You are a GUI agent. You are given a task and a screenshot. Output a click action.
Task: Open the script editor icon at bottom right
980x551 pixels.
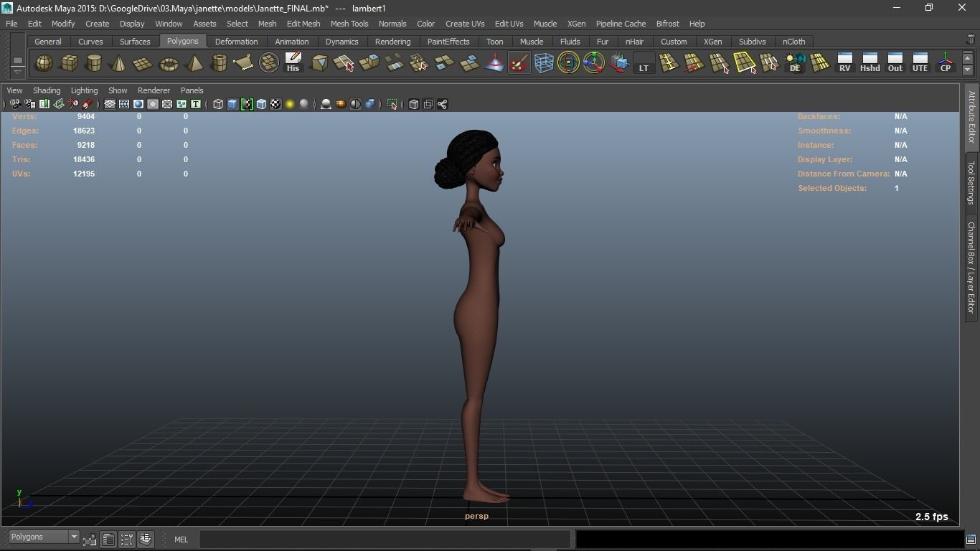click(x=971, y=540)
